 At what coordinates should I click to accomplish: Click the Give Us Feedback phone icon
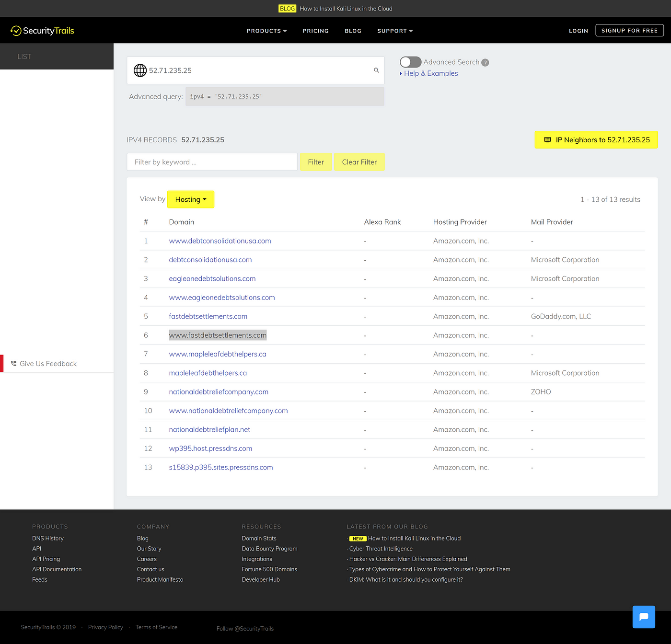pyautogui.click(x=13, y=364)
